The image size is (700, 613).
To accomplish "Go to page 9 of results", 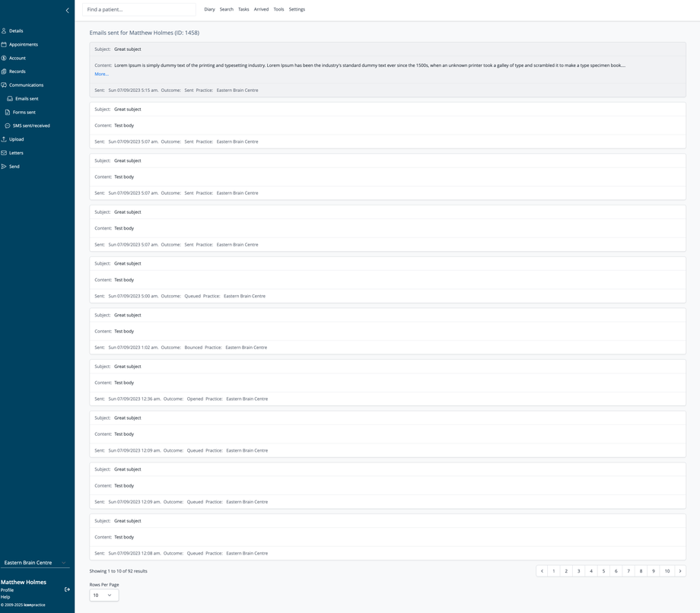I will 654,571.
